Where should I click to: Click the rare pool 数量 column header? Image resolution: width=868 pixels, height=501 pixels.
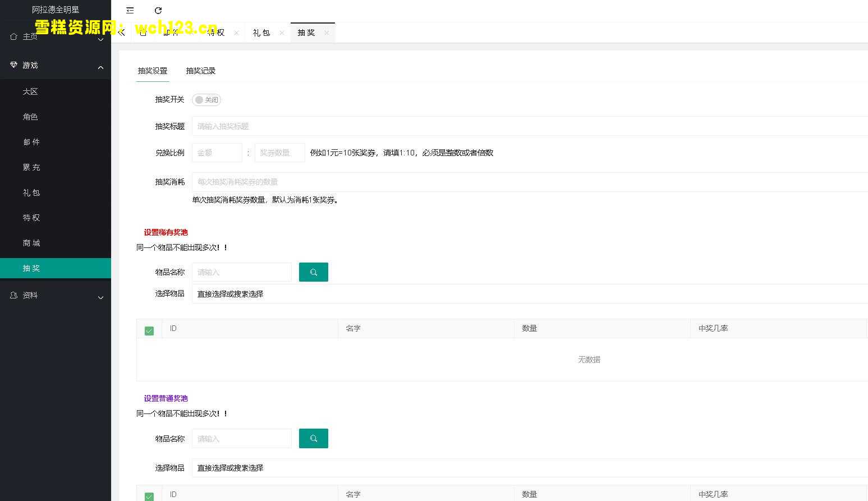pos(602,328)
